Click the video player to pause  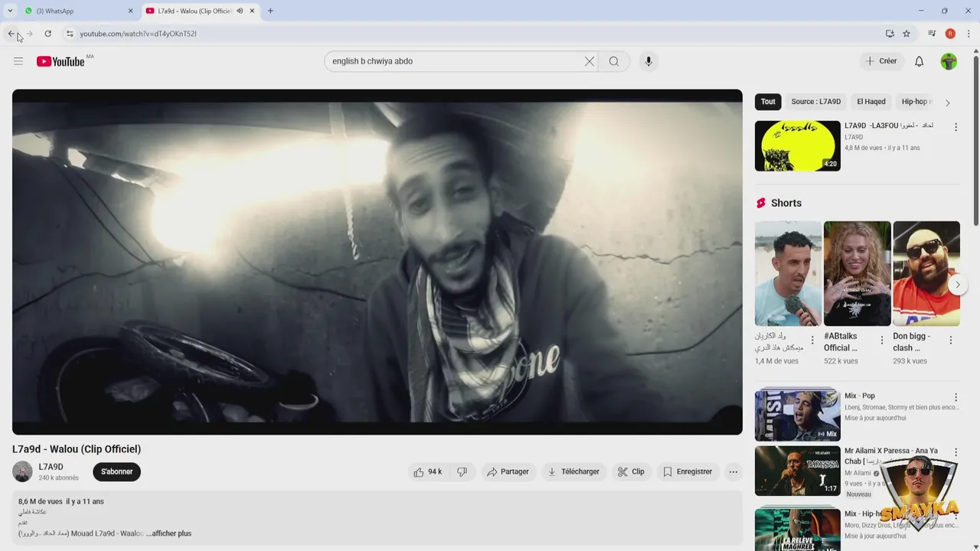[x=377, y=262]
